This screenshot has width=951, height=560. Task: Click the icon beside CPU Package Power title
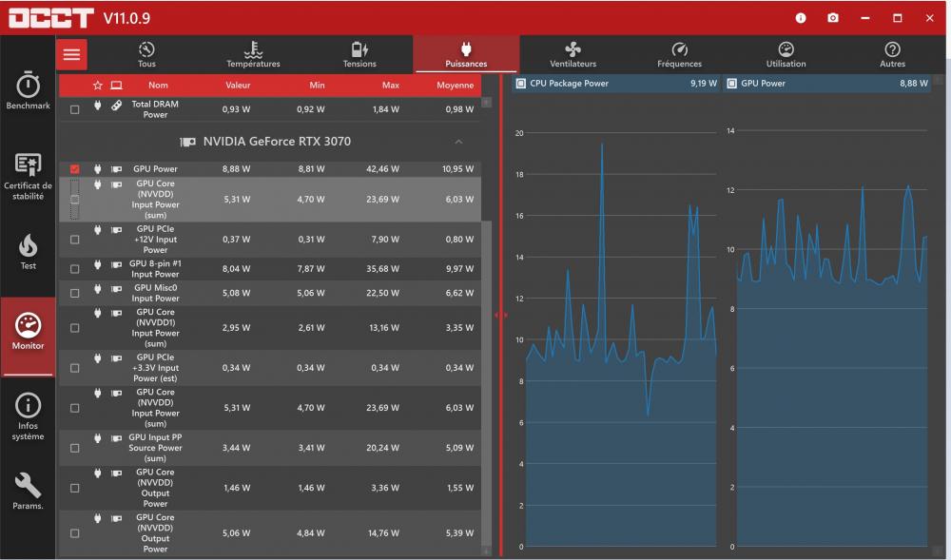point(521,84)
